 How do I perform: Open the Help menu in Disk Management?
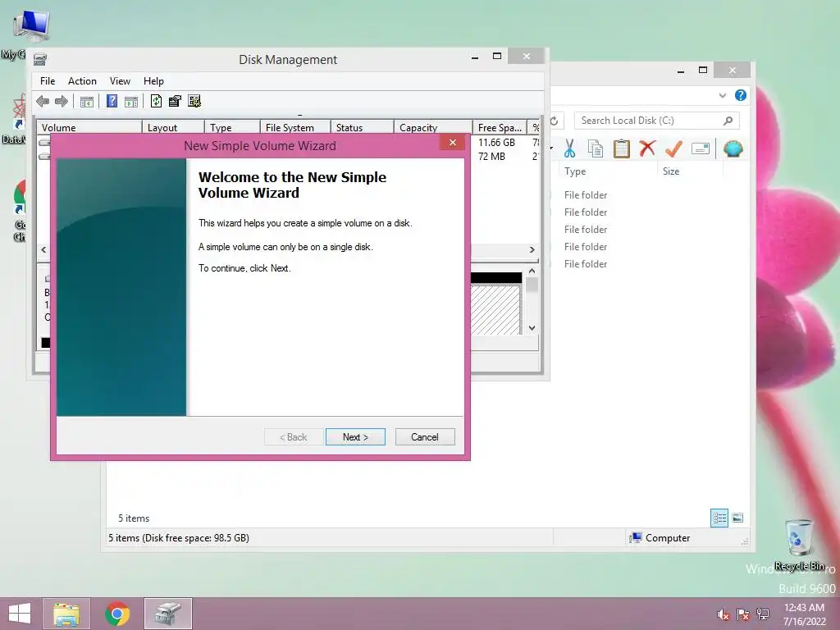click(153, 81)
